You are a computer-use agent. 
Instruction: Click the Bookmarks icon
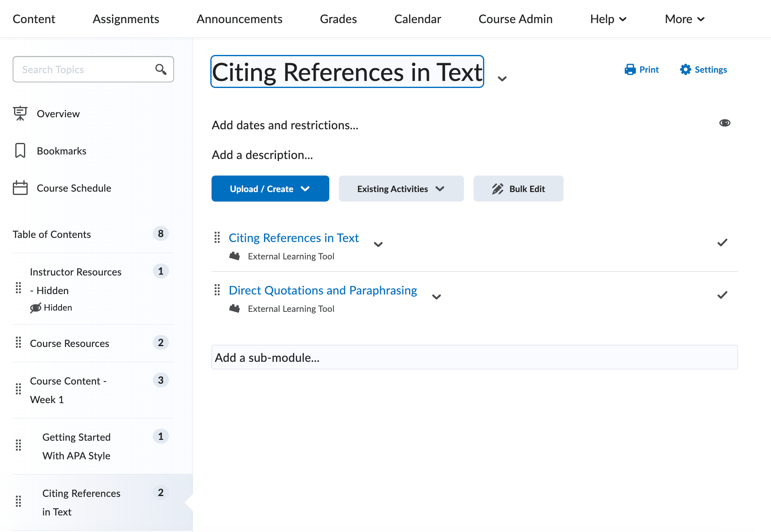20,151
